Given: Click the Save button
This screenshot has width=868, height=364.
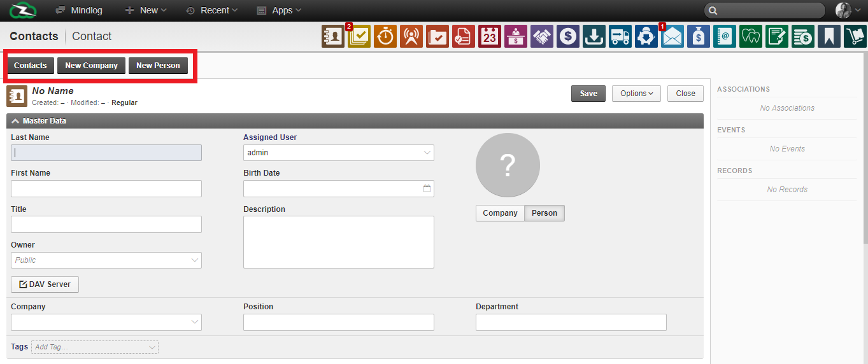Looking at the screenshot, I should pyautogui.click(x=588, y=94).
